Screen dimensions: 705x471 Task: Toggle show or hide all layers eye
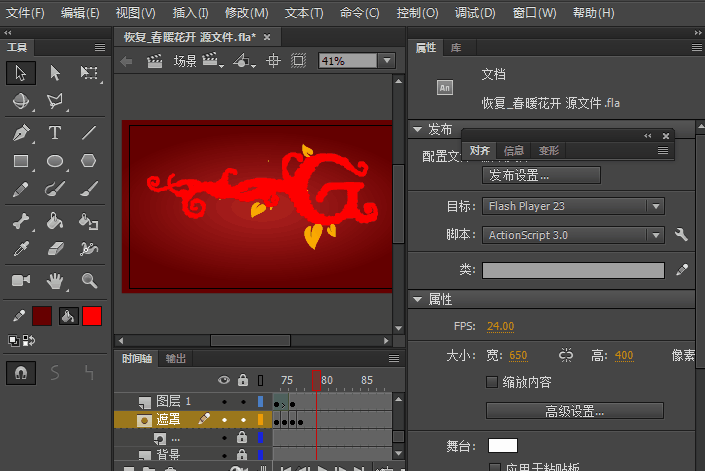click(224, 381)
